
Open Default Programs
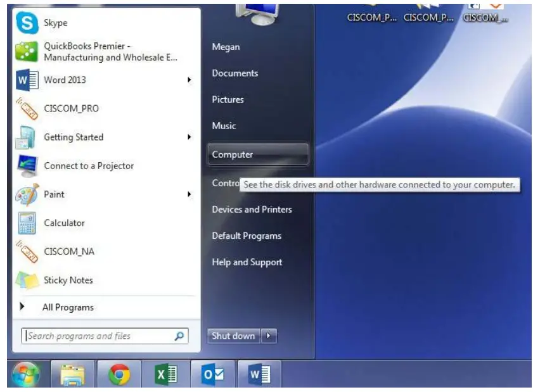tap(247, 236)
